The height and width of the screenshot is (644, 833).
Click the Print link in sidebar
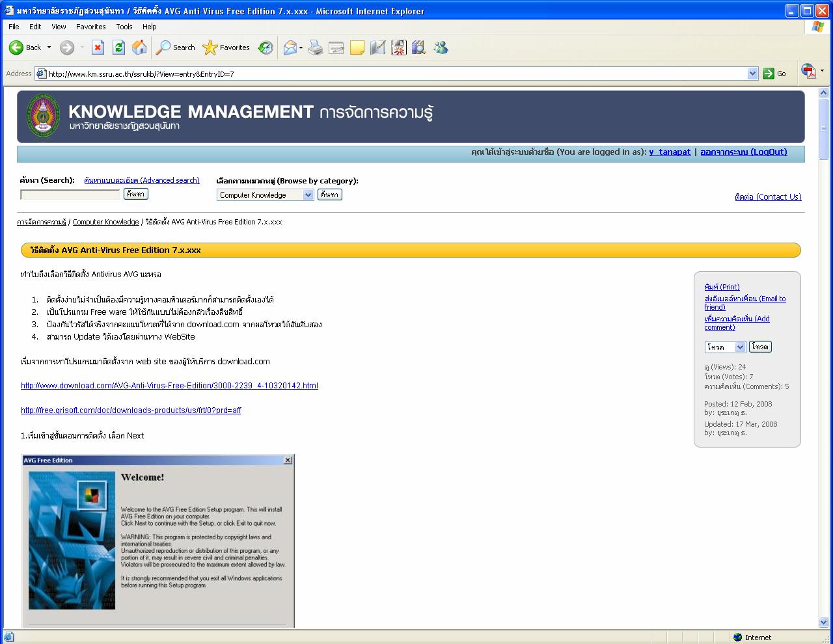pyautogui.click(x=722, y=287)
